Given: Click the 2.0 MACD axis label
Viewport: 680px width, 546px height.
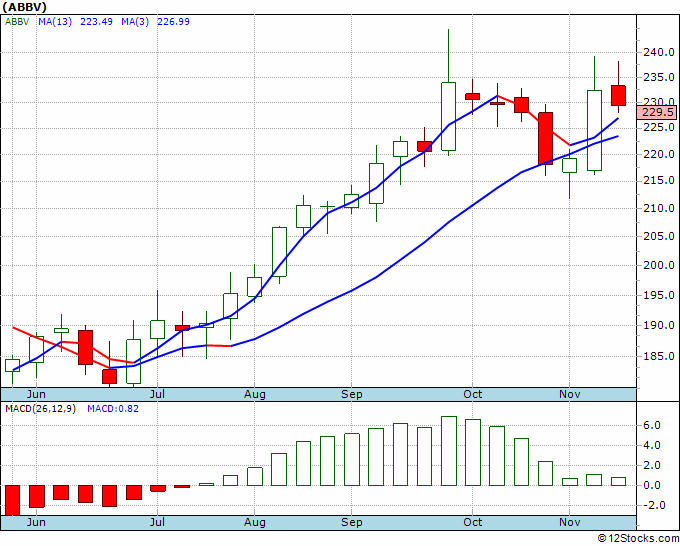Looking at the screenshot, I should [x=652, y=465].
